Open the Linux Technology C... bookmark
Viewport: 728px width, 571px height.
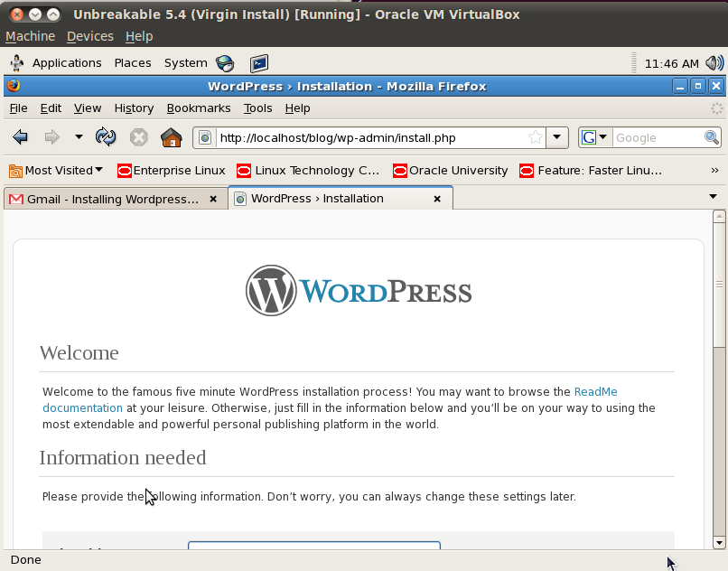pyautogui.click(x=308, y=171)
